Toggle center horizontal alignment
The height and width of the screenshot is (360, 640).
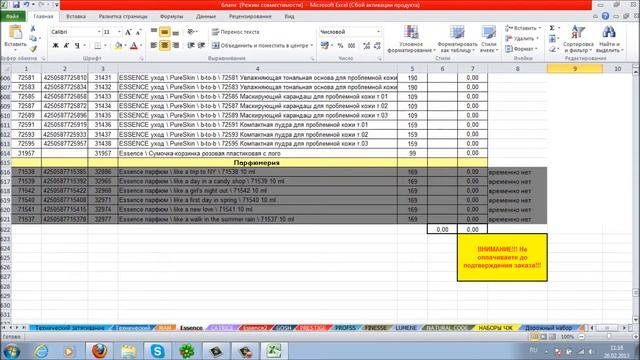(x=164, y=45)
